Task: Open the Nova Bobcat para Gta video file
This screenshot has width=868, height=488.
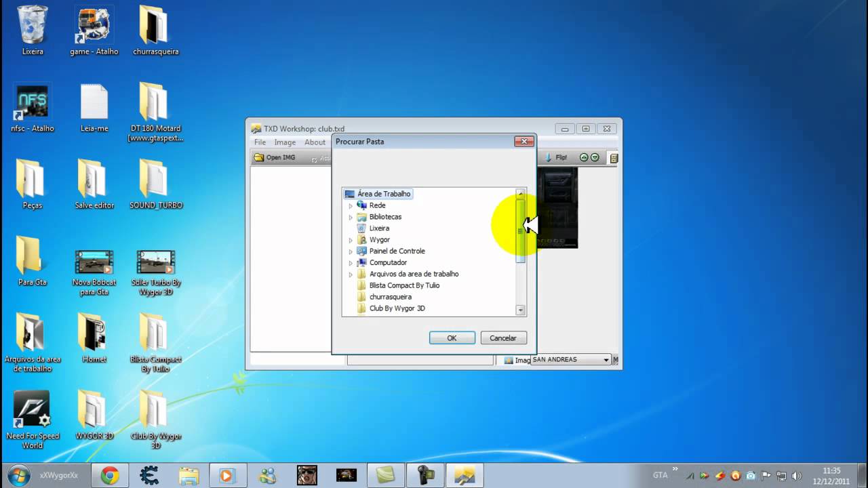Action: coord(94,271)
